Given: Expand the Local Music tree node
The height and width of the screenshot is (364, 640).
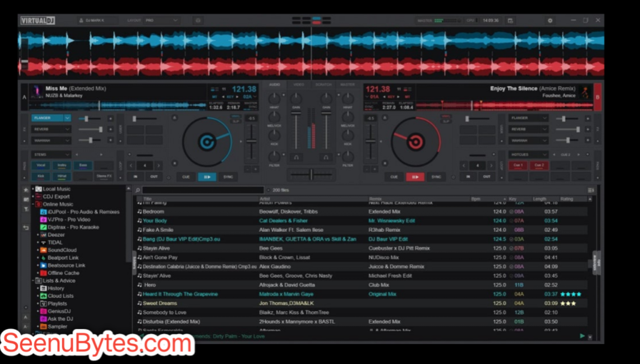Looking at the screenshot, I should tap(33, 189).
